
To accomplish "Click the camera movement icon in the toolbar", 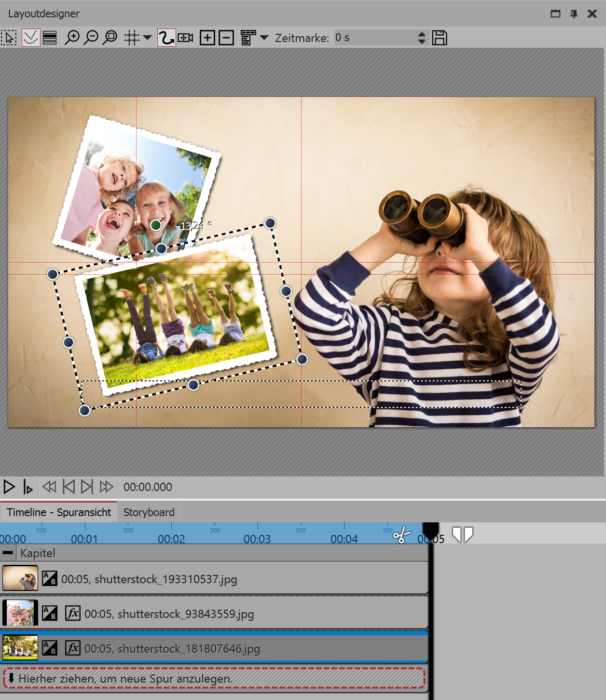I will pyautogui.click(x=185, y=37).
